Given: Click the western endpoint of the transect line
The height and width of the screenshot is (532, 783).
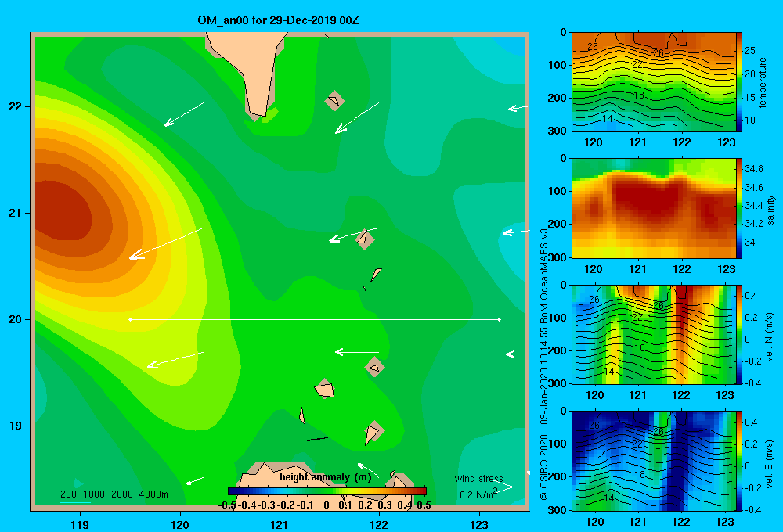Looking at the screenshot, I should (x=130, y=319).
